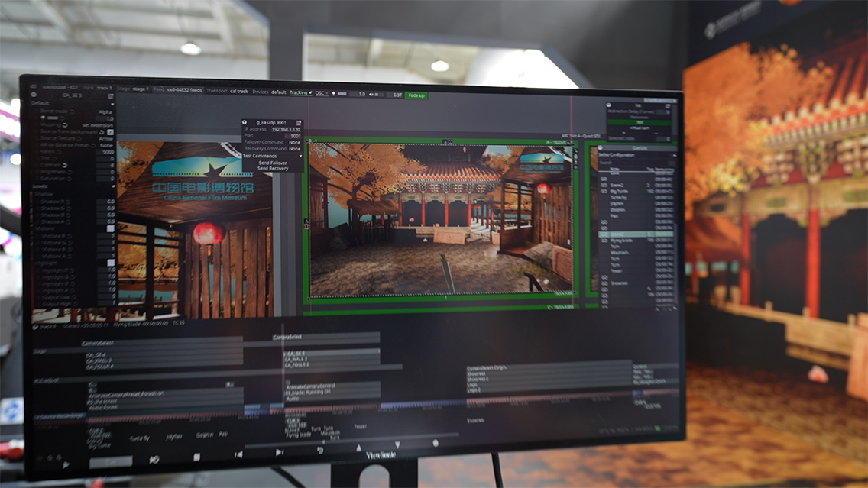
Task: Select the Mountain cue row
Action: (x=636, y=253)
